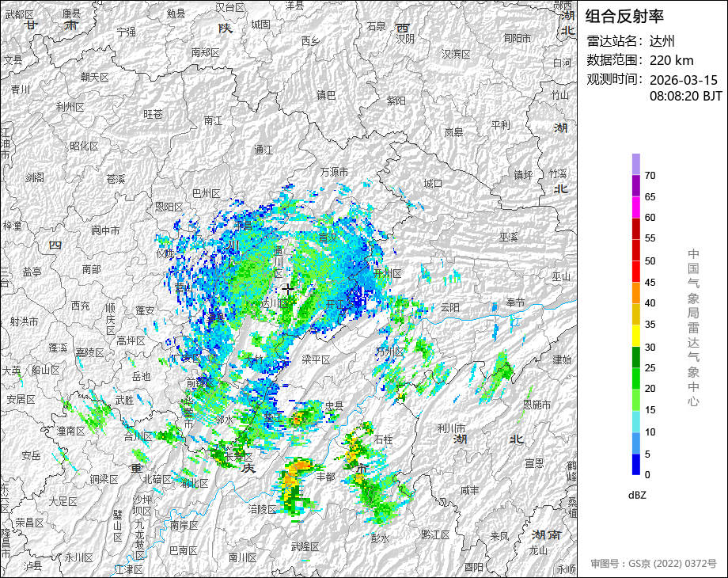
Task: Select the cyan 10-15 dBZ legend band
Action: [x=635, y=421]
